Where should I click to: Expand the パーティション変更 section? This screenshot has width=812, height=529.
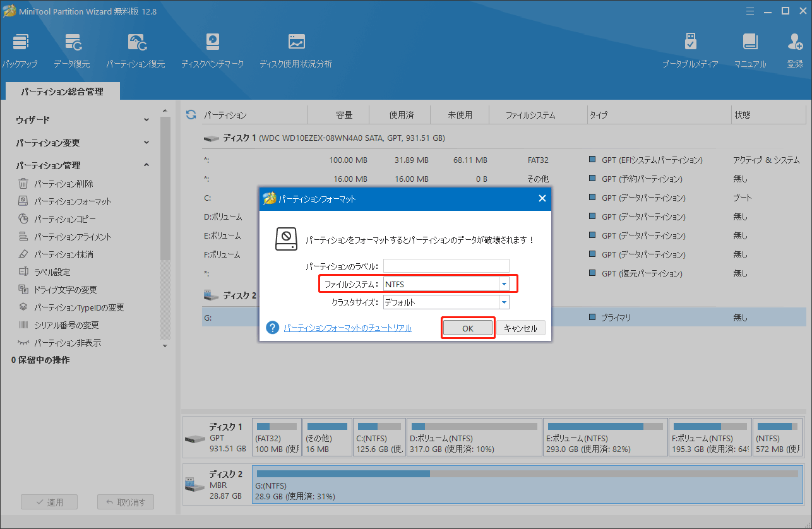point(146,143)
